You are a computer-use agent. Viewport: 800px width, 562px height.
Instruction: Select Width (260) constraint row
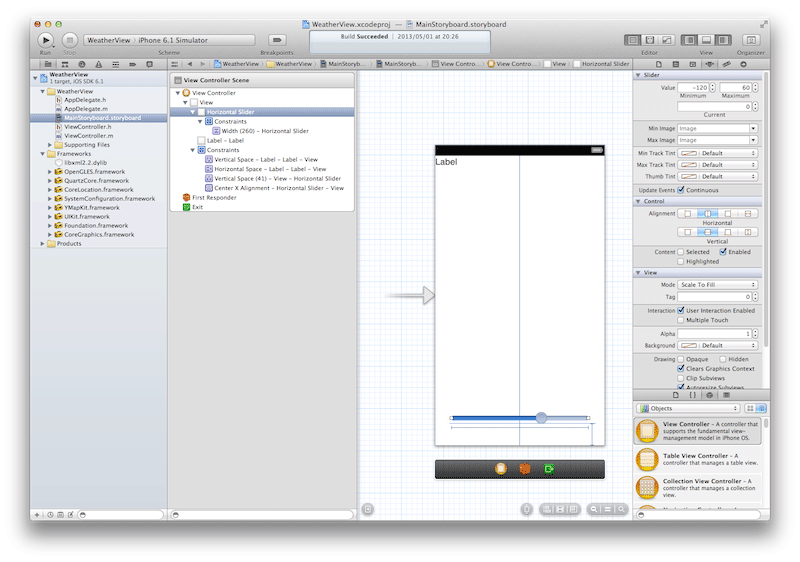point(265,131)
